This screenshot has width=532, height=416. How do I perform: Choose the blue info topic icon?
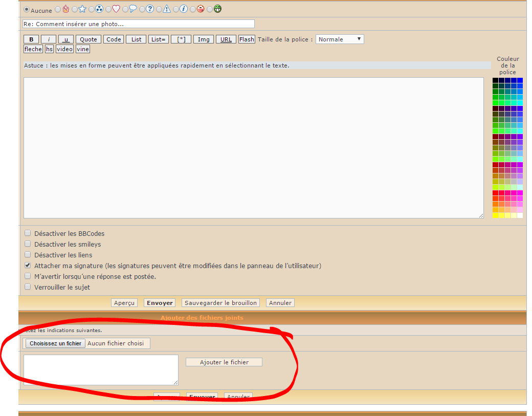[x=184, y=9]
